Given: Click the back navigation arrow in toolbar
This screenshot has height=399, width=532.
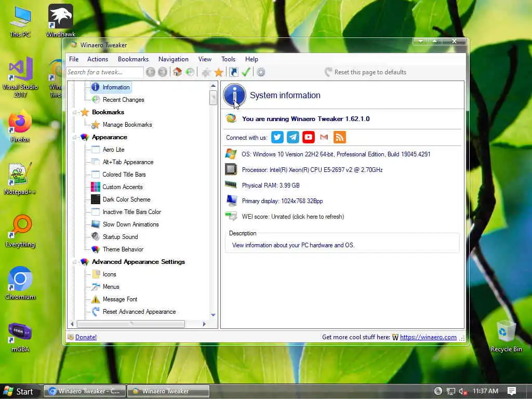Looking at the screenshot, I should click(151, 72).
